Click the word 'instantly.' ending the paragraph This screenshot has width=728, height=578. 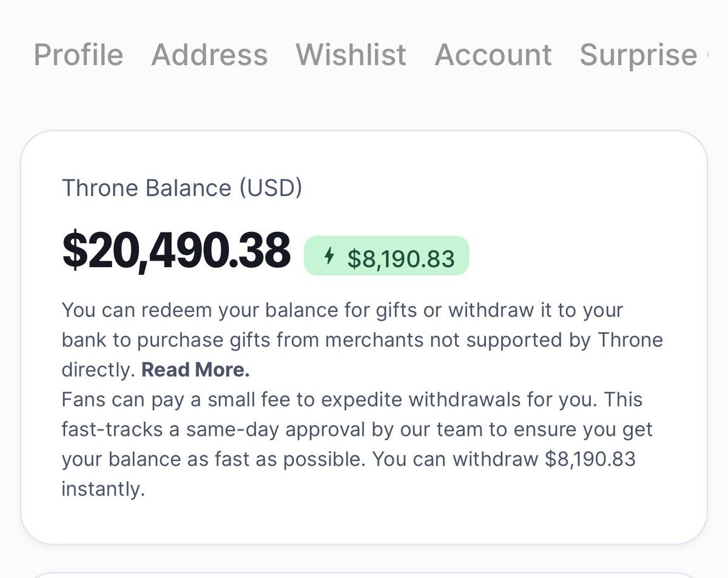tap(103, 489)
